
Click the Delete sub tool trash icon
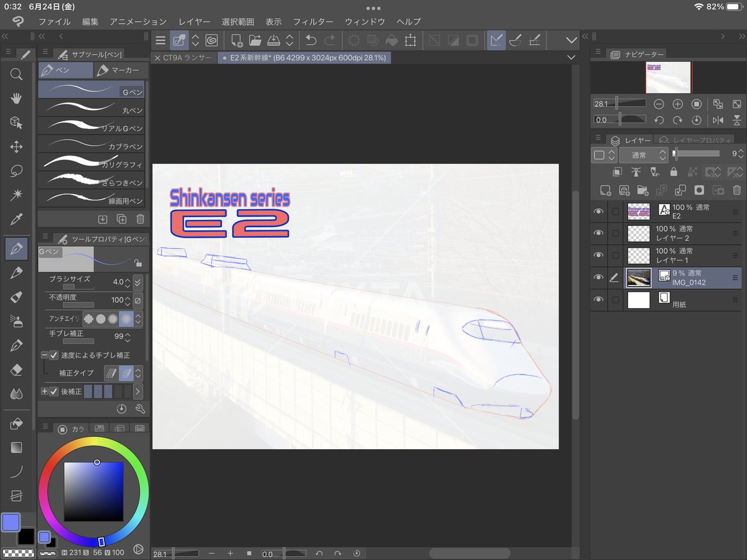(140, 218)
